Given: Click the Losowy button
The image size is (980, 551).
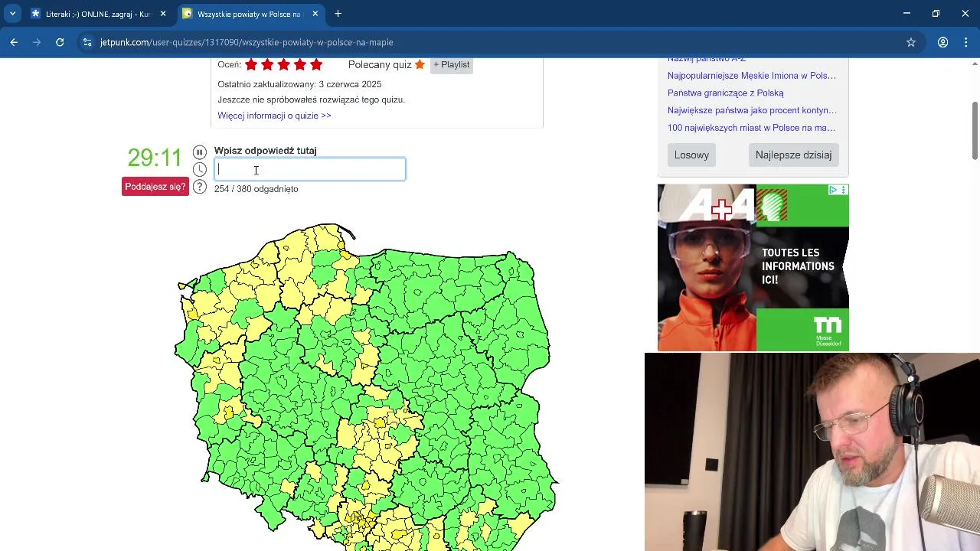Looking at the screenshot, I should tap(691, 155).
